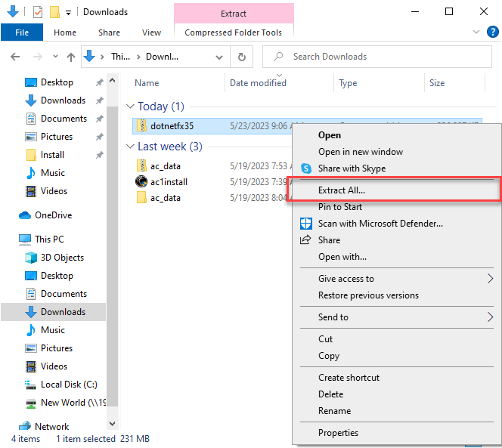Viewport: 502px width, 448px height.
Task: Click the Back arrow navigation button
Action: coord(16,57)
